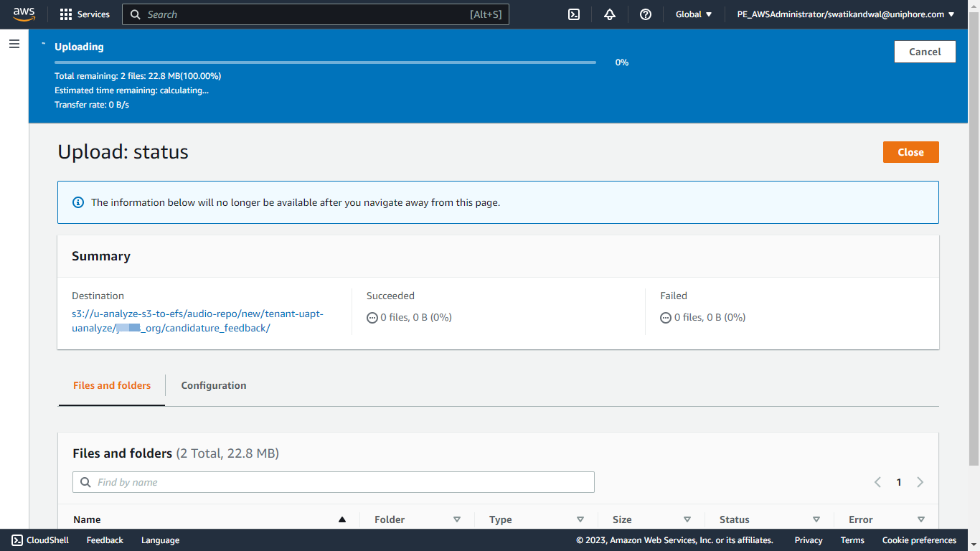Image resolution: width=980 pixels, height=551 pixels.
Task: Open the Terms link
Action: tap(852, 540)
